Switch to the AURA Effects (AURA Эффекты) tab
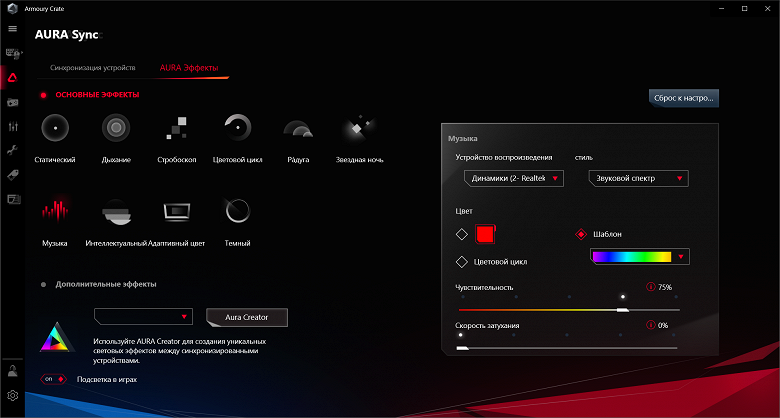The image size is (780, 418). coord(189,68)
